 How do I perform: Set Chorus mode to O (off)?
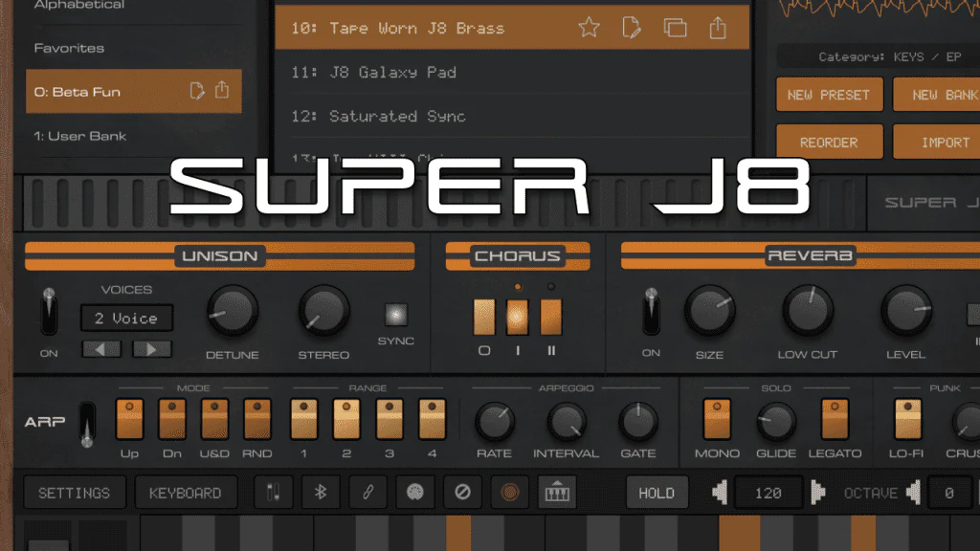click(x=484, y=317)
